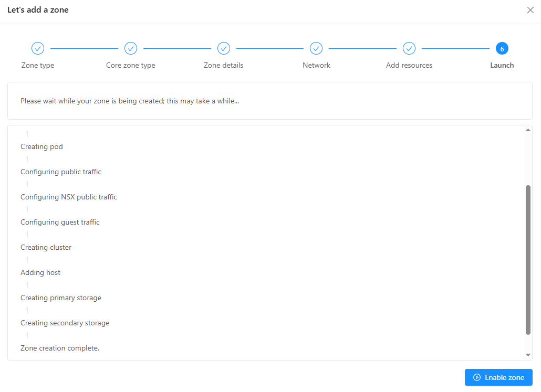Open the Core zone type step label
The width and height of the screenshot is (541, 392).
point(131,66)
